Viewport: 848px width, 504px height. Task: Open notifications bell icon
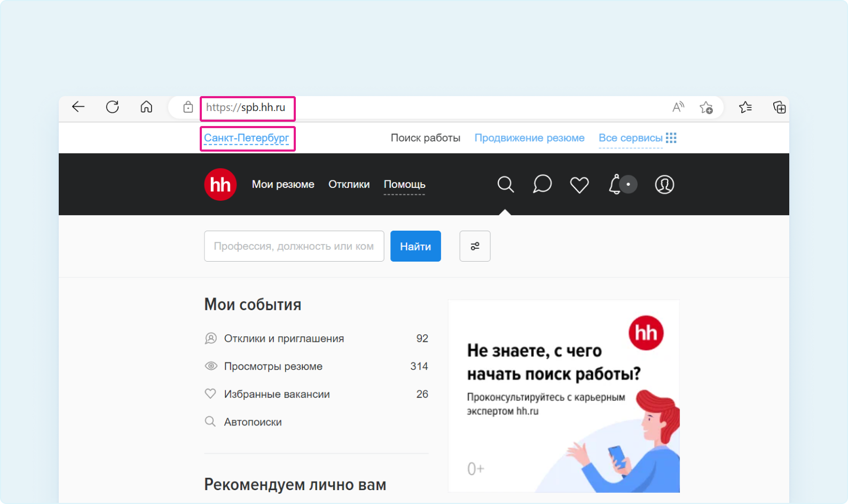point(616,185)
